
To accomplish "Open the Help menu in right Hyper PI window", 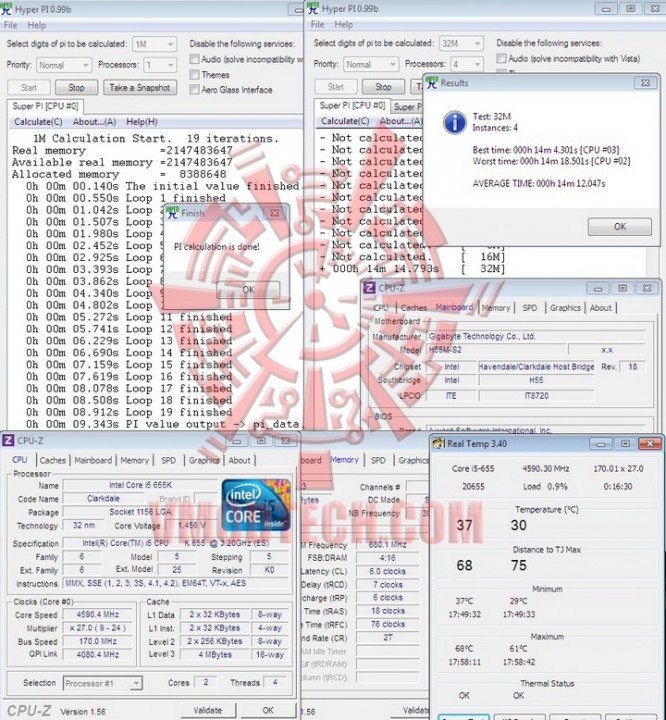I will [344, 24].
